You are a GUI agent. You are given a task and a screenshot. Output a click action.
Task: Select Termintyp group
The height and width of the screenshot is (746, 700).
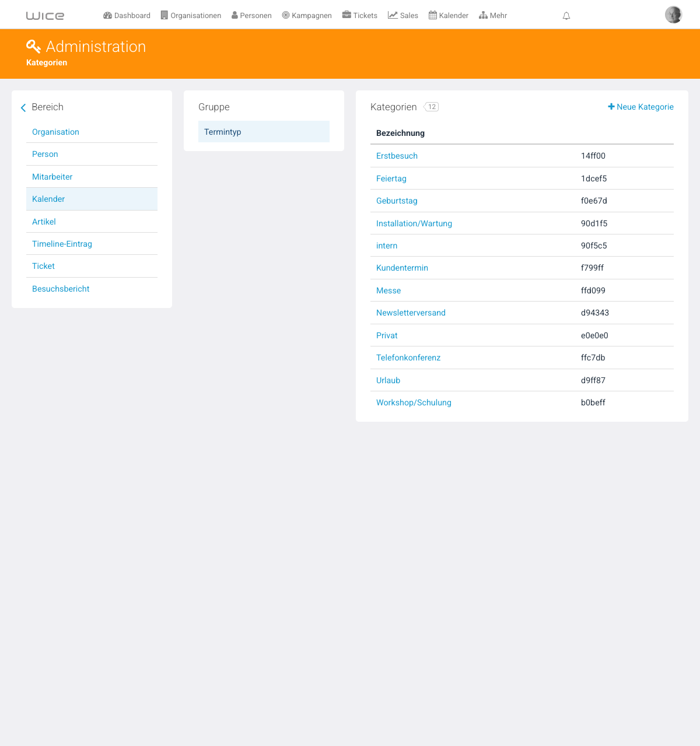click(264, 132)
